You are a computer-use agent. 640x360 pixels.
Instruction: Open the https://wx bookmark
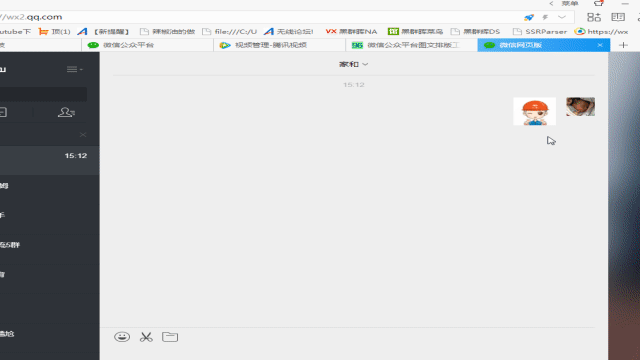pyautogui.click(x=601, y=31)
